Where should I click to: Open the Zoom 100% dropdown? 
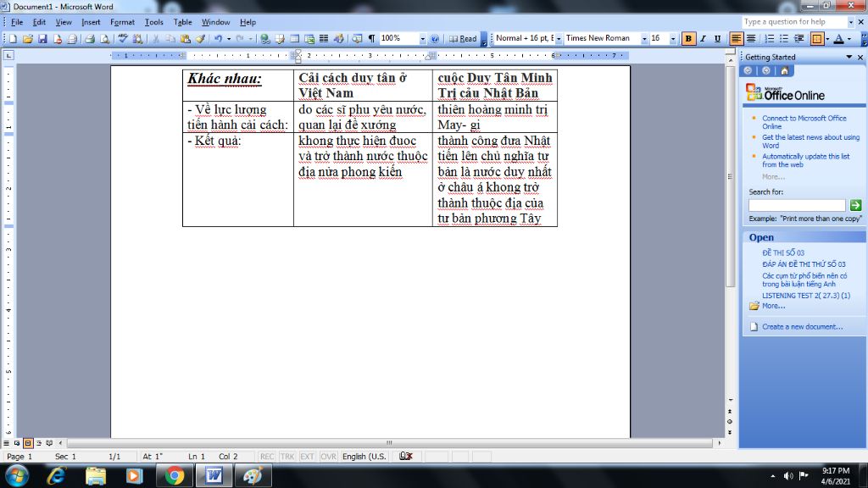pos(422,39)
